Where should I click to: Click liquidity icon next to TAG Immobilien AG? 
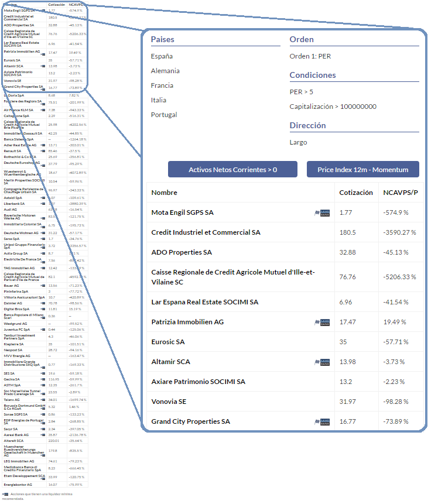[x=43, y=268]
